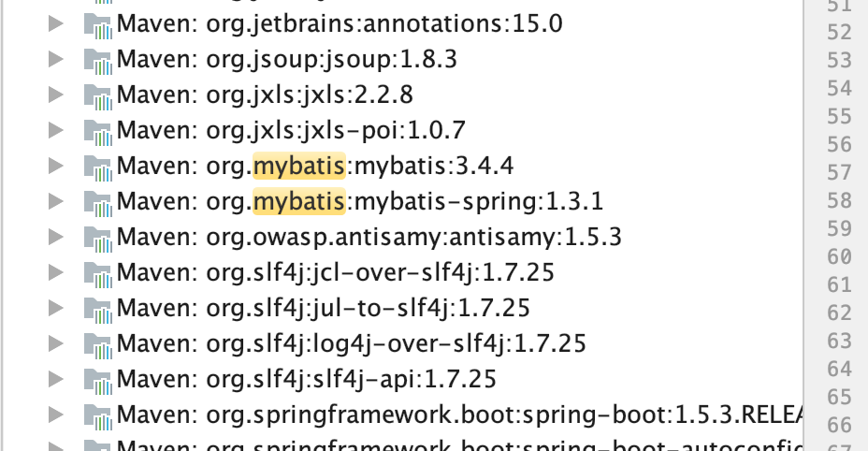Screen dimensions: 868x451
Task: Expand the jul-to-slf4j:1.7.25 library node
Action: coord(56,308)
